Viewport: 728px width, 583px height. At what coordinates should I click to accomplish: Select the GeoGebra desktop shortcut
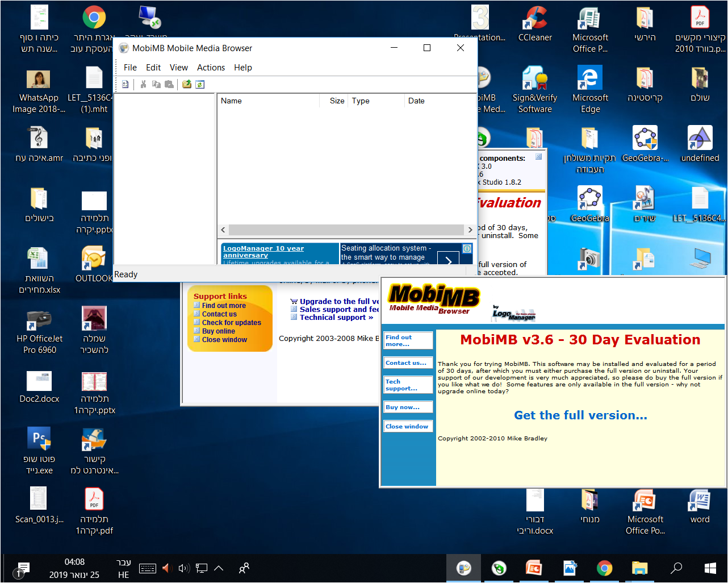pyautogui.click(x=590, y=205)
